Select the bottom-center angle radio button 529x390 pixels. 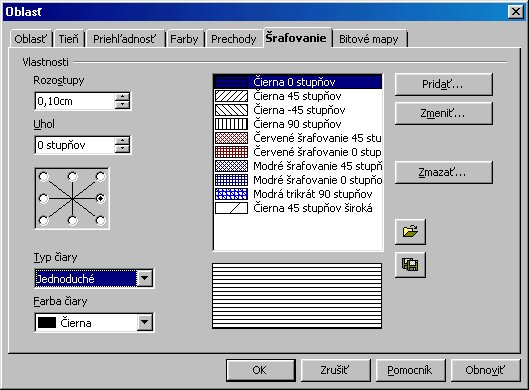73,221
